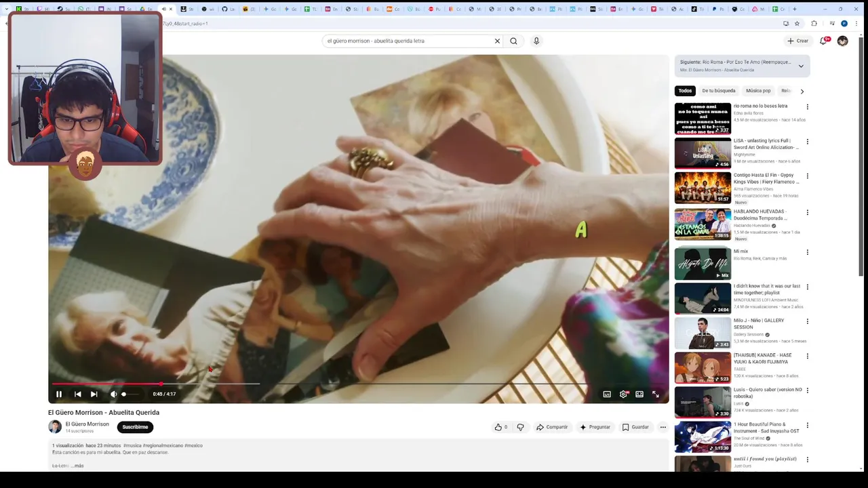Open LiSA unlasting lyrics video title
The image size is (868, 488).
pyautogui.click(x=766, y=144)
